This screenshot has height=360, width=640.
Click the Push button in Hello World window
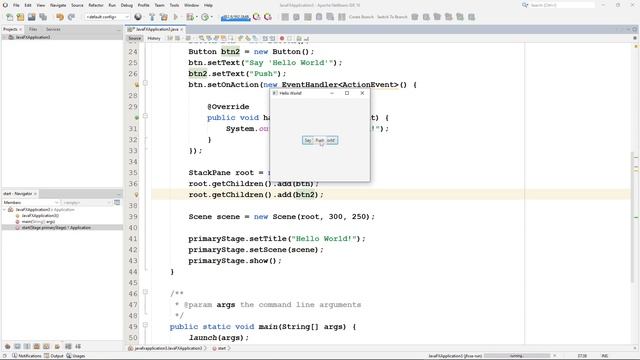(x=320, y=140)
